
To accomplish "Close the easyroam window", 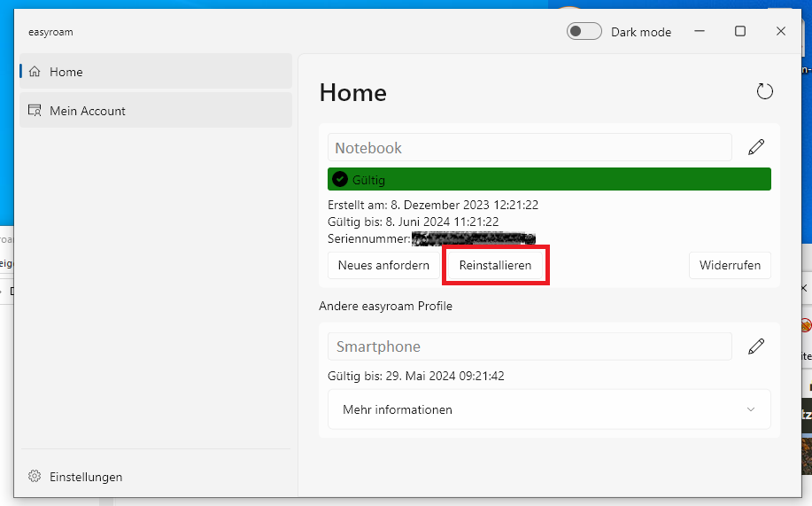I will coord(781,31).
